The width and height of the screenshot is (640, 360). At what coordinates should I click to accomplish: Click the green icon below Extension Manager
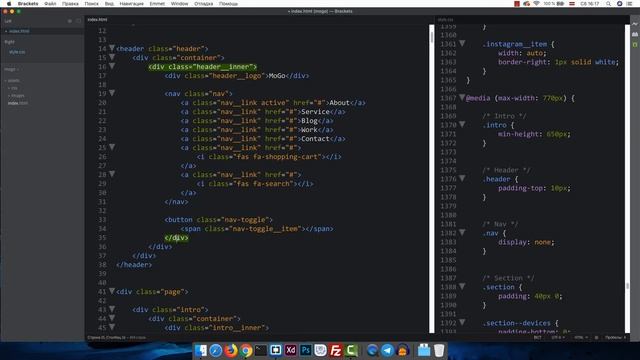(635, 44)
